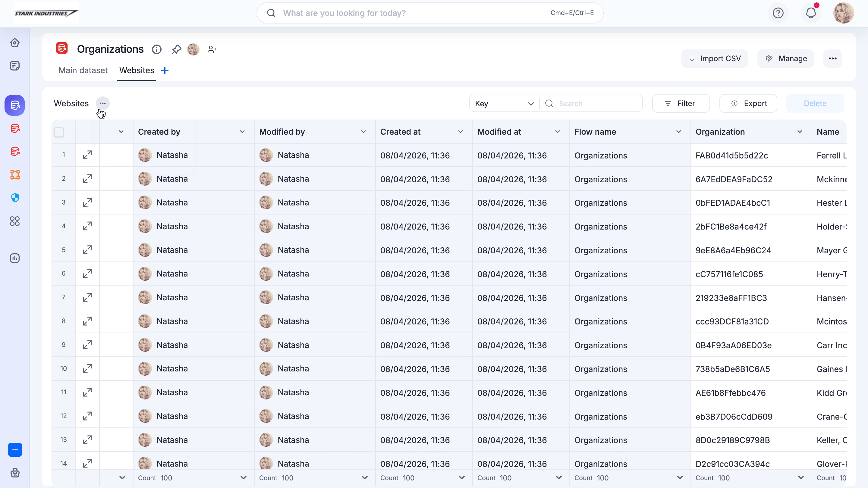Switch to the Main dataset tab
The image size is (868, 488).
(x=83, y=70)
